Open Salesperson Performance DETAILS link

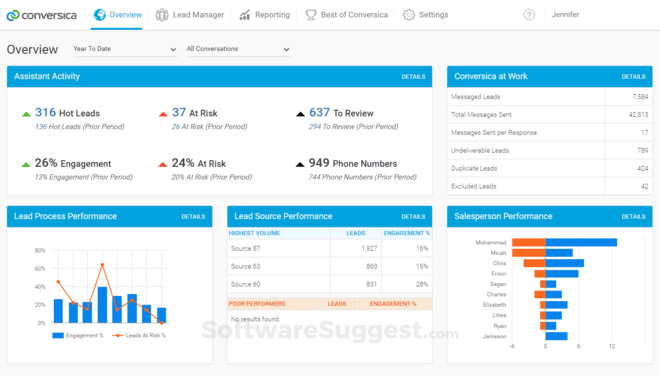[x=633, y=217]
